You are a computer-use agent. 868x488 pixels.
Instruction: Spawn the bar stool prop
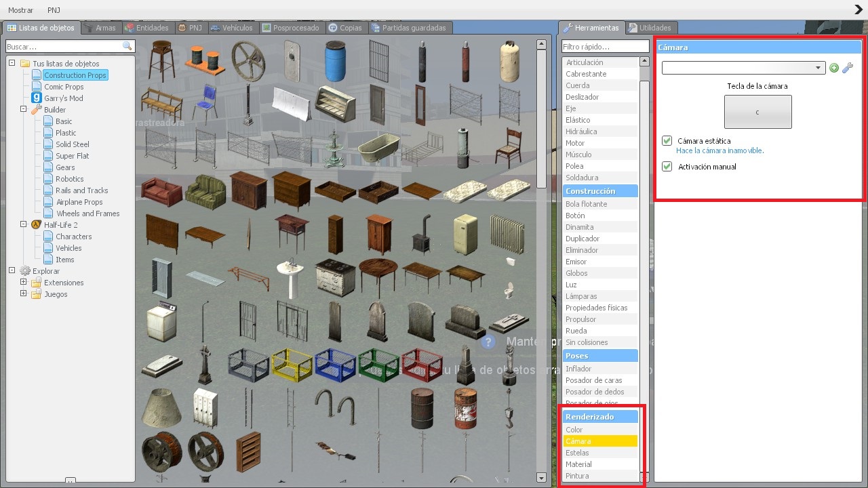(161, 60)
